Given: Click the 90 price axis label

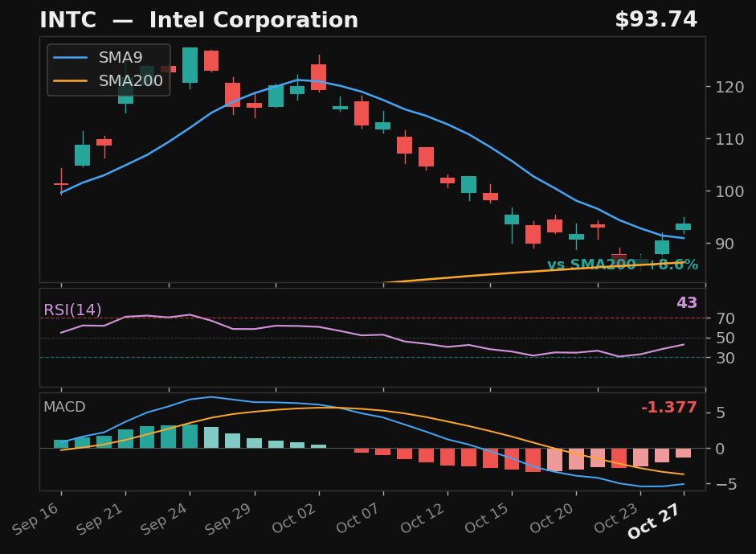Looking at the screenshot, I should tap(725, 243).
